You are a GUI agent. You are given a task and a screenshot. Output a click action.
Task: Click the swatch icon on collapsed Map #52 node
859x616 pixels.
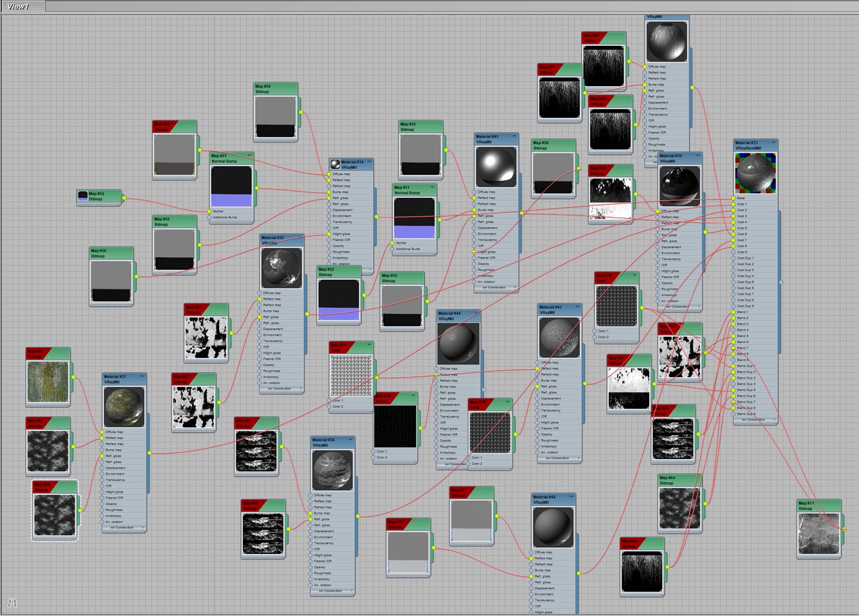82,196
